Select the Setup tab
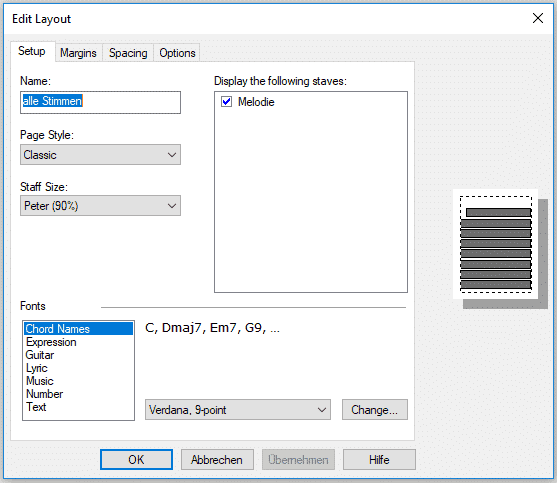Screen dimensions: 557x483 pos(32,51)
